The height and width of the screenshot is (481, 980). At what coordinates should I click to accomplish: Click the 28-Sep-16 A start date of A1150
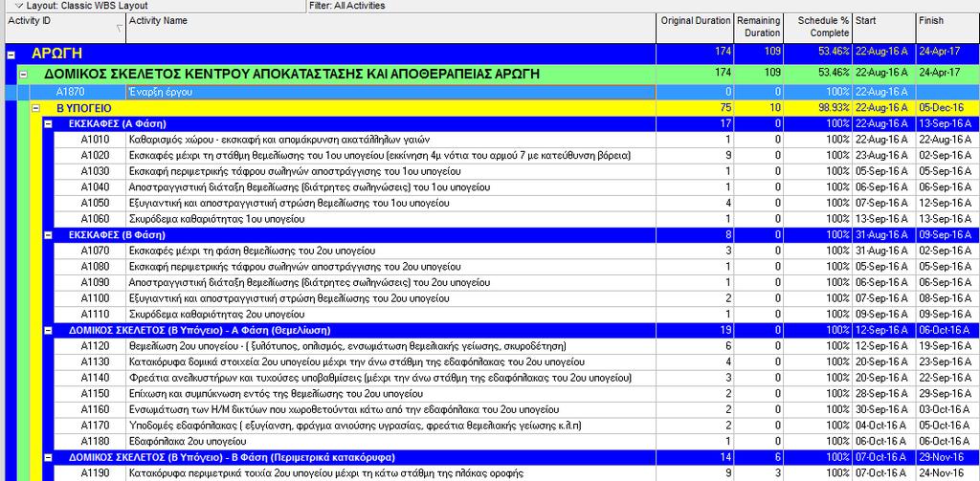point(881,394)
